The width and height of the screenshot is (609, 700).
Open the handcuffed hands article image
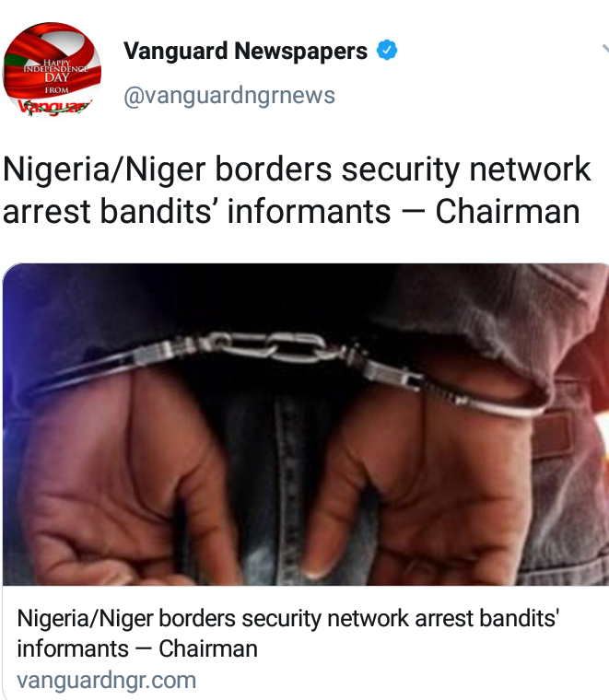(306, 424)
